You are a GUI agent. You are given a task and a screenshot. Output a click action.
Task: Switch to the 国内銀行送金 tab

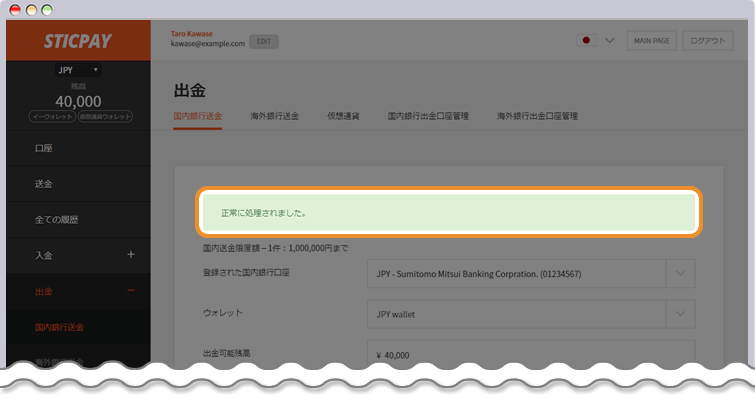point(197,116)
